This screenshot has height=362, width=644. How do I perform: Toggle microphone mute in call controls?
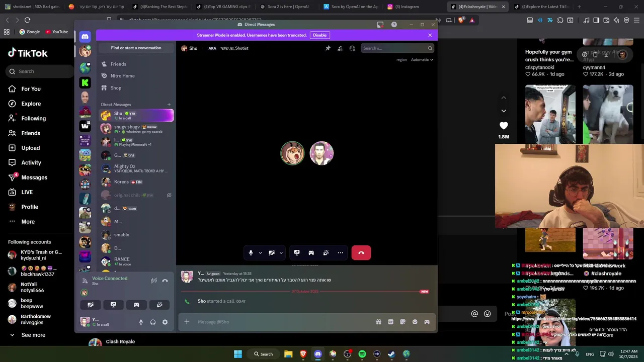coord(251,253)
